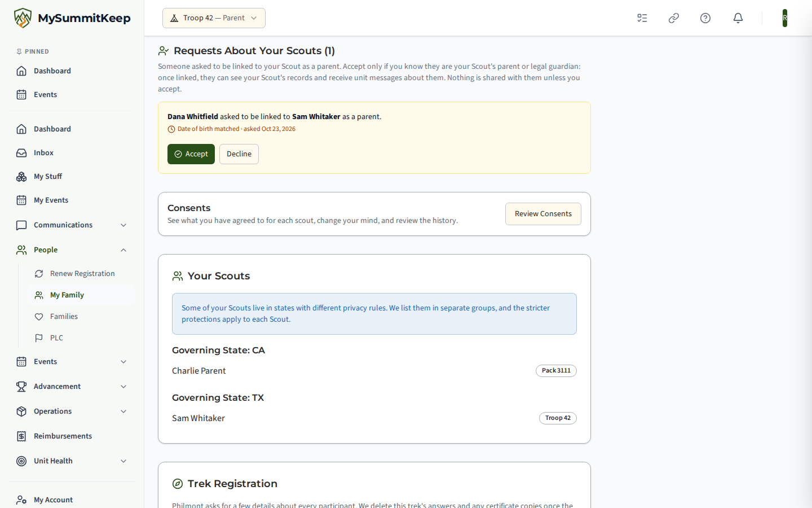The width and height of the screenshot is (812, 508).
Task: Click the Trek Registration heading
Action: (232, 484)
